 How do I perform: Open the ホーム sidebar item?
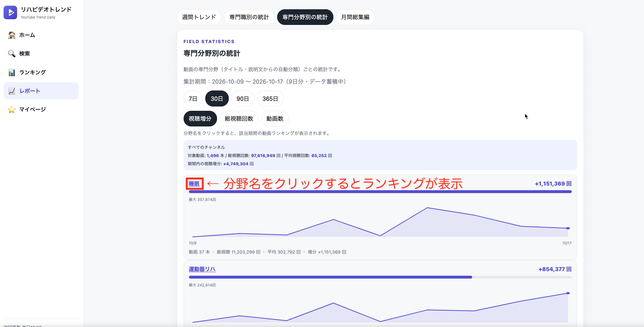coord(41,35)
